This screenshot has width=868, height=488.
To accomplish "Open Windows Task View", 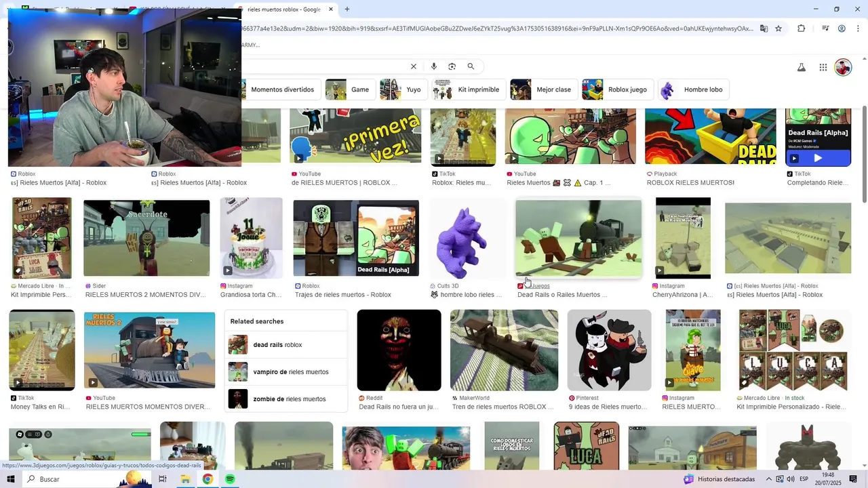I will click(163, 479).
